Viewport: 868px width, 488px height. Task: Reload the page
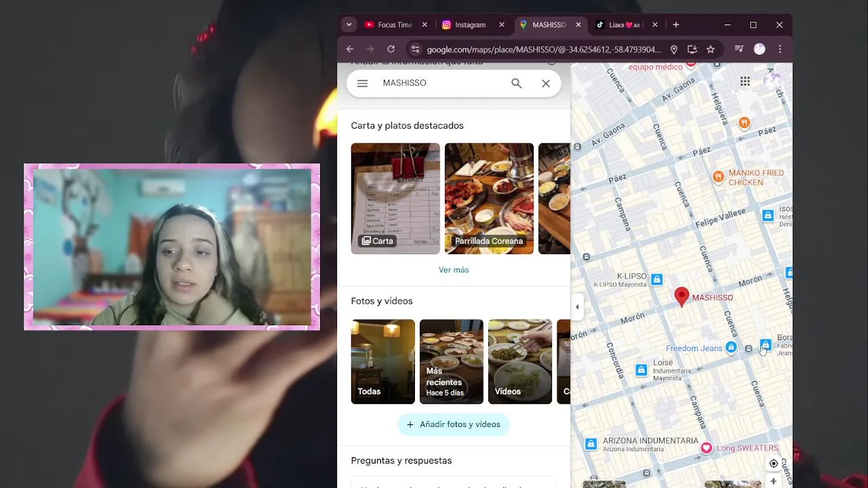[391, 49]
